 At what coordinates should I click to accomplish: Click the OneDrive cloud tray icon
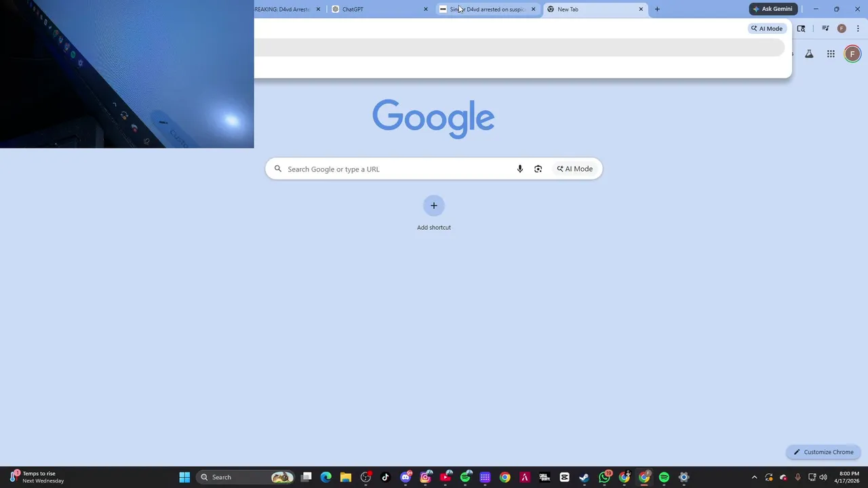point(783,477)
